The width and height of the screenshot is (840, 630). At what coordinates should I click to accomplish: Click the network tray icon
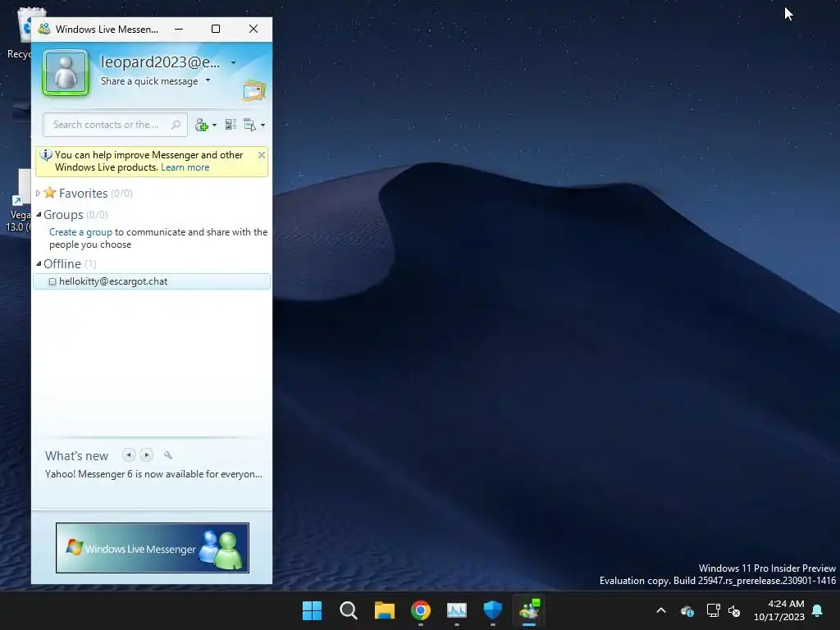713,610
